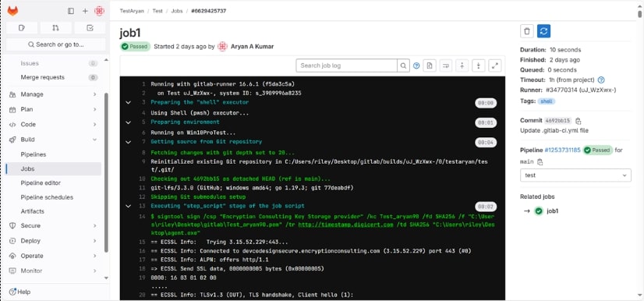Screen dimensions: 644x301
Task: Click the plus create new icon
Action: pyautogui.click(x=85, y=11)
